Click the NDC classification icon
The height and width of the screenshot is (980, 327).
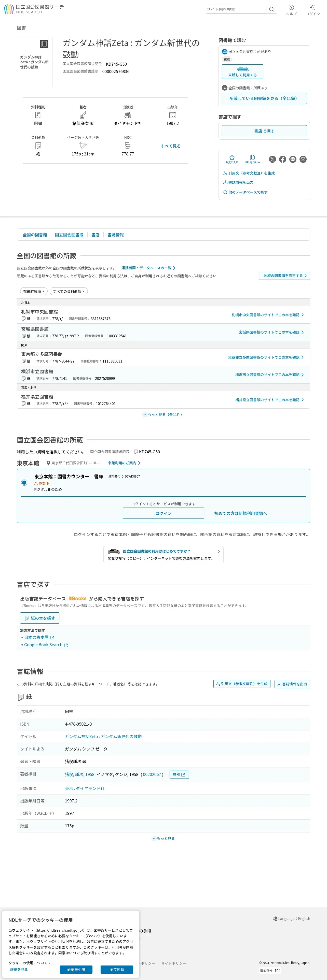[x=128, y=145]
